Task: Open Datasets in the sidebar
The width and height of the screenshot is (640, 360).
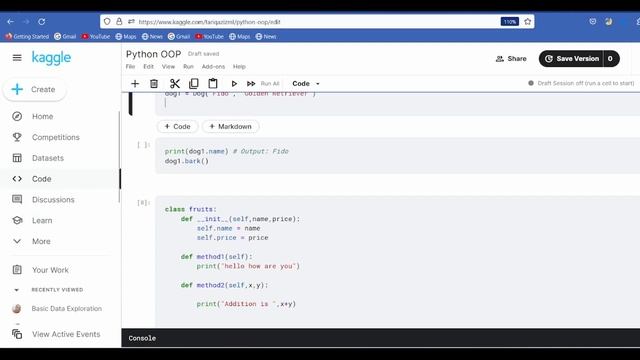Action: (48, 158)
